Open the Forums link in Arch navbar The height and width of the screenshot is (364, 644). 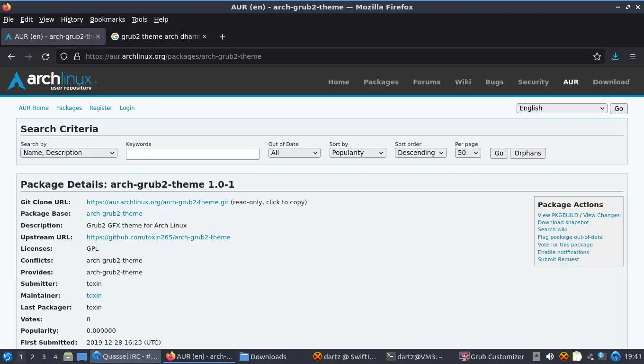[427, 82]
